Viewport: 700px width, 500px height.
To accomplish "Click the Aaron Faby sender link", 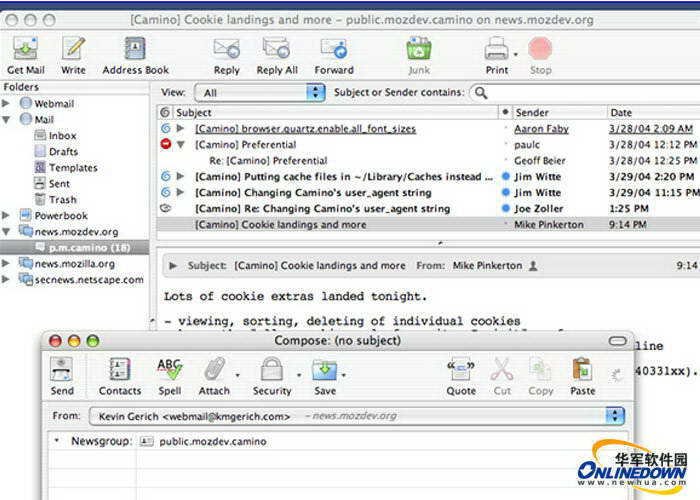I will point(542,129).
